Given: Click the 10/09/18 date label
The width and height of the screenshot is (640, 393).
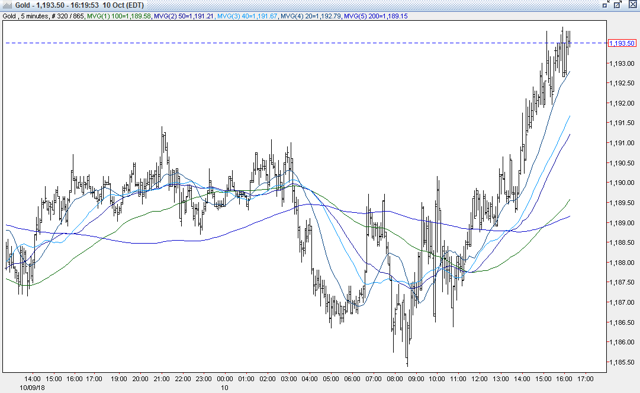Looking at the screenshot, I should (32, 387).
